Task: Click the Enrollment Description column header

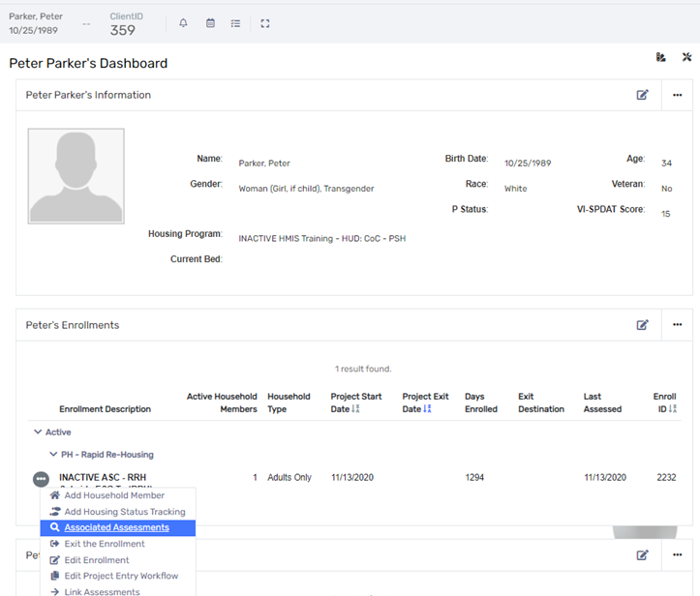Action: 105,409
